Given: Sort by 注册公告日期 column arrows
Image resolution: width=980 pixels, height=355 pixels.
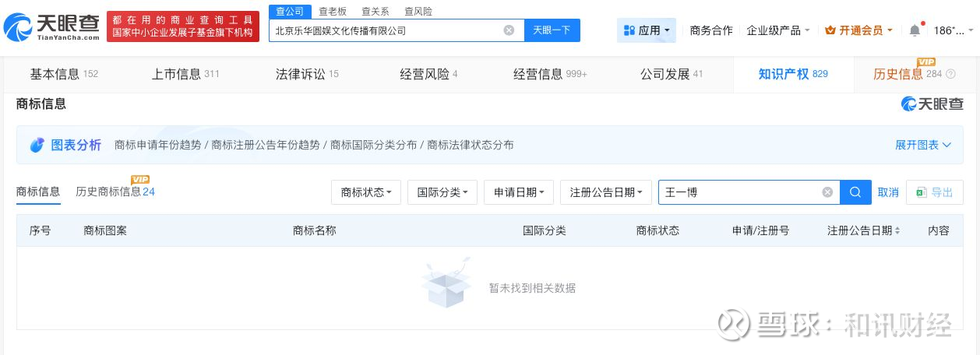Looking at the screenshot, I should point(897,231).
